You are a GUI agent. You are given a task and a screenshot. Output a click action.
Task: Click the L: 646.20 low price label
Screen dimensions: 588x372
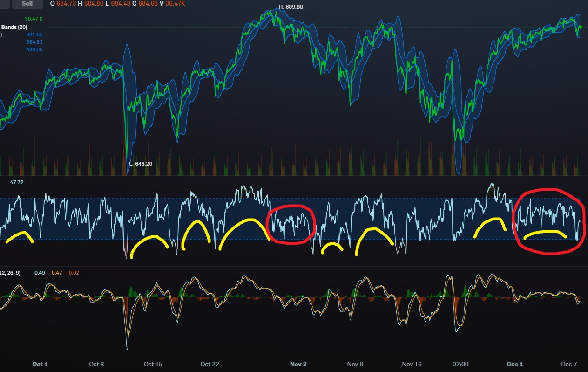tap(141, 164)
